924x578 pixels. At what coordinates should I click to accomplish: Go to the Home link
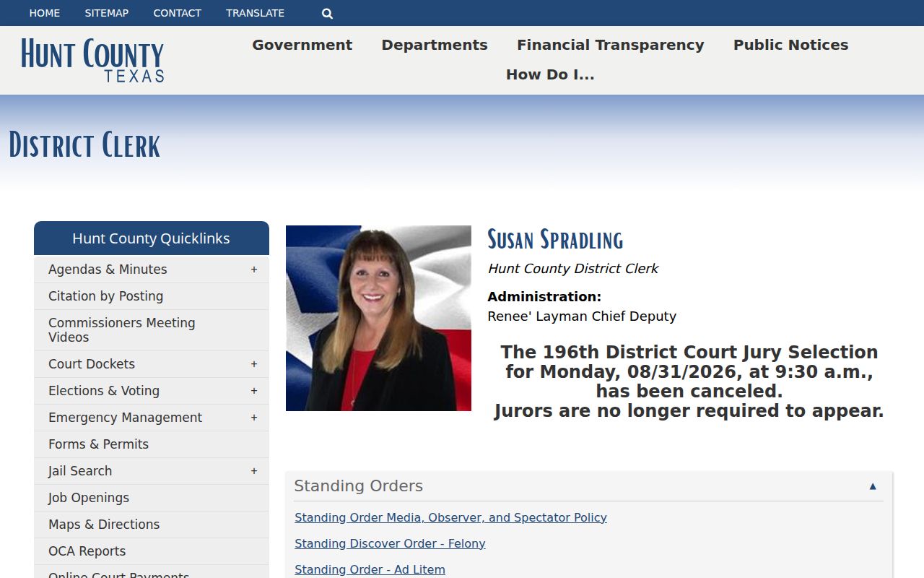pos(45,13)
